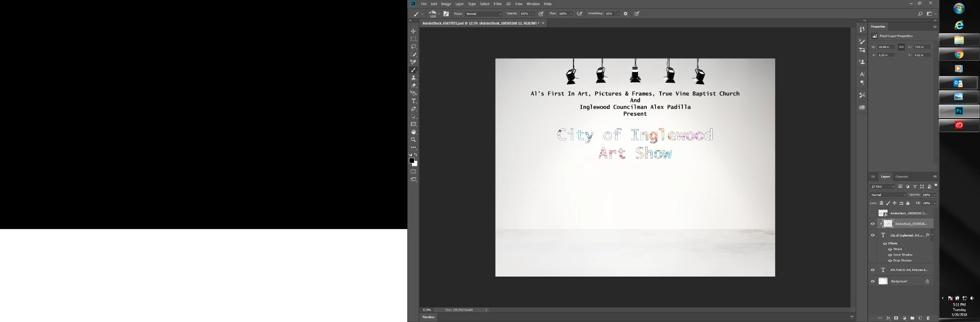Click the background color swatch
Viewport: 980px width, 322px height.
click(415, 164)
